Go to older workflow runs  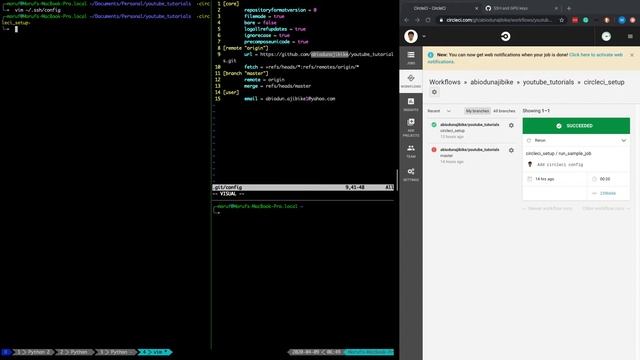(606, 209)
